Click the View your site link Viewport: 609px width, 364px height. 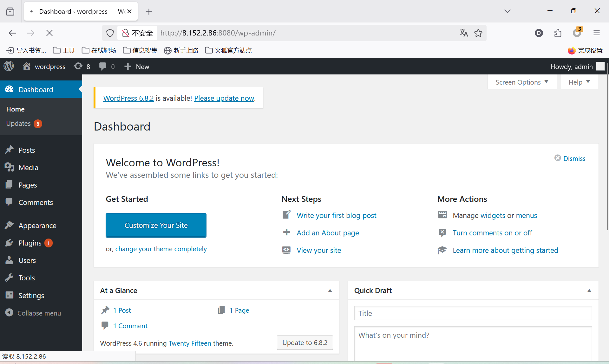click(319, 250)
